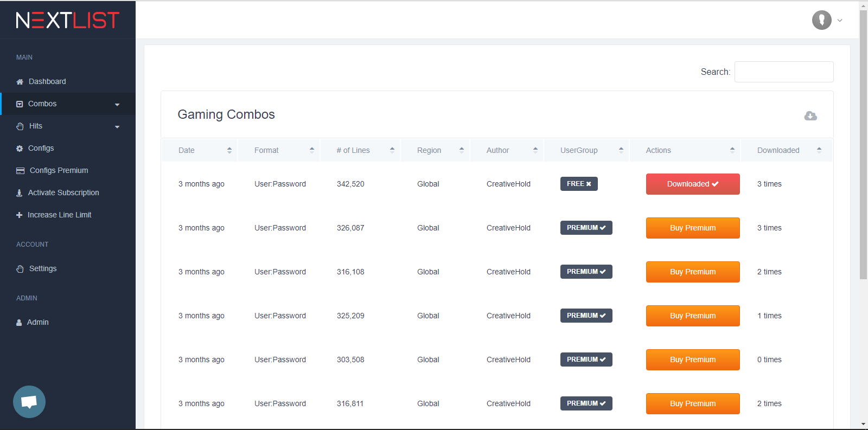Click the Configs Premium card icon
Viewport: 868px width, 430px height.
tap(21, 171)
